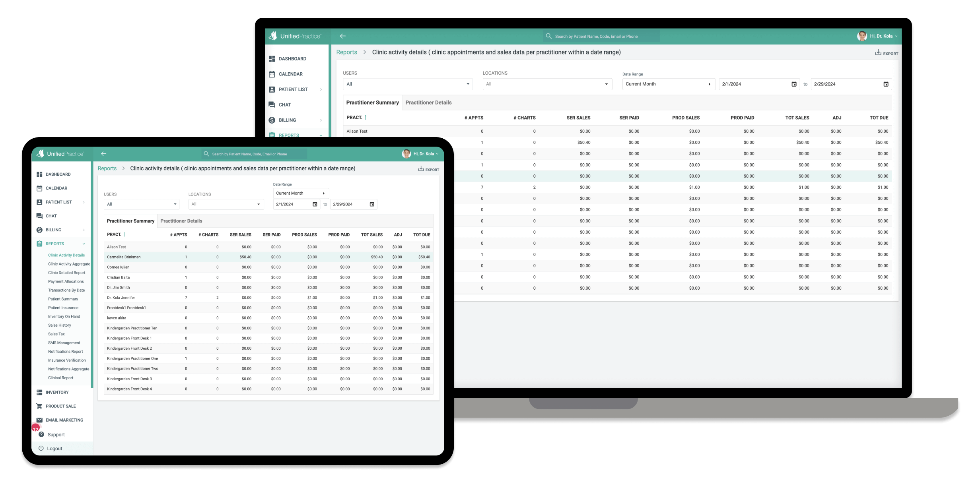The width and height of the screenshot is (980, 488).
Task: Click the Chat icon in laptop sidebar
Action: [272, 105]
